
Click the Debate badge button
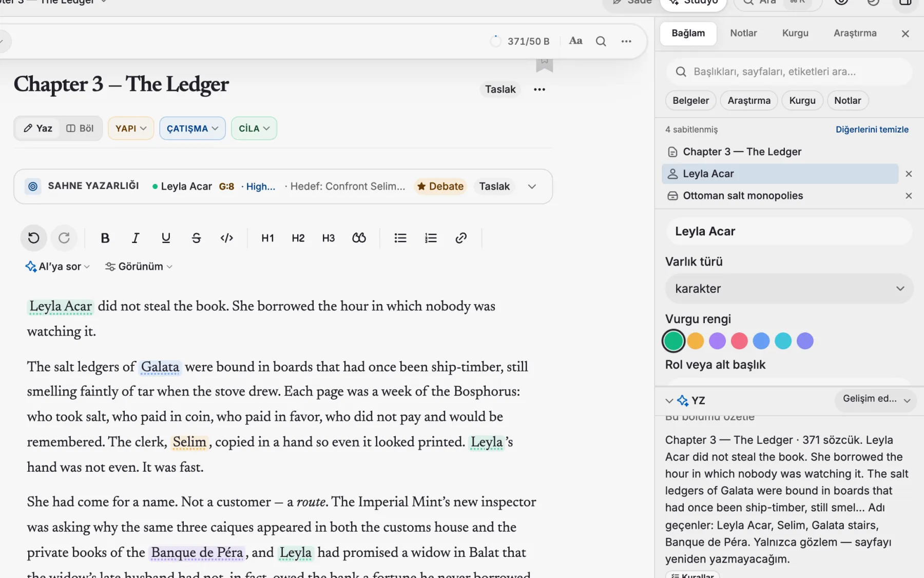pos(440,187)
